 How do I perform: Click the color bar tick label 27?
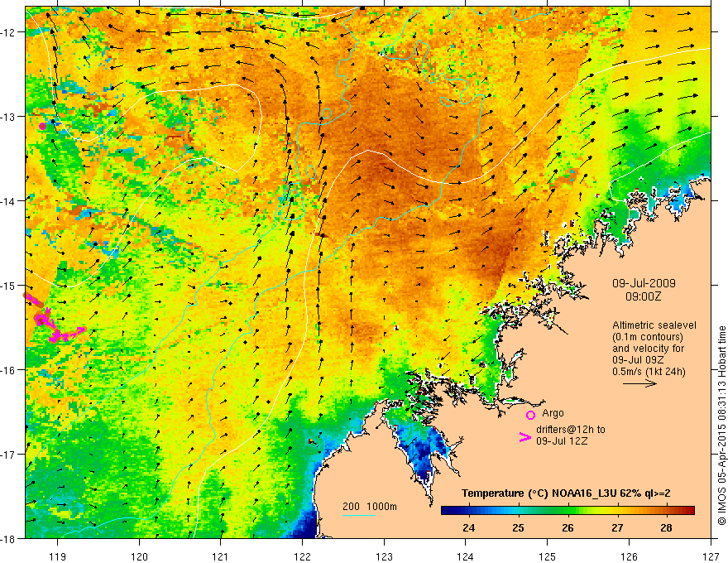pos(617,528)
